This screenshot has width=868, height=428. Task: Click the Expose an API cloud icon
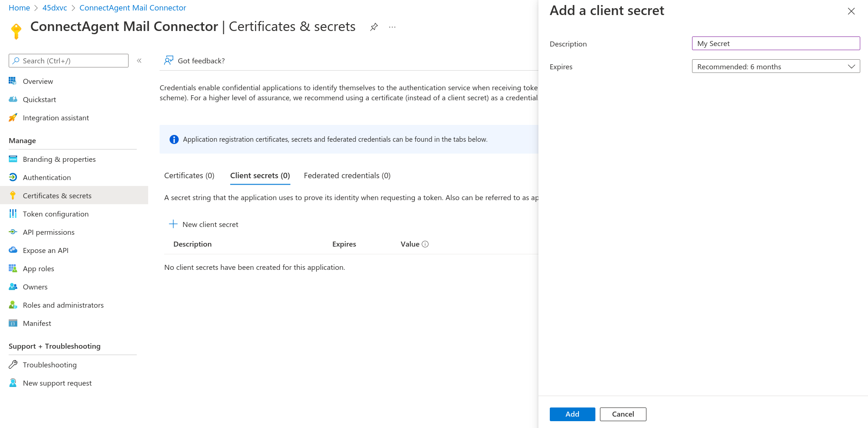[x=13, y=250]
